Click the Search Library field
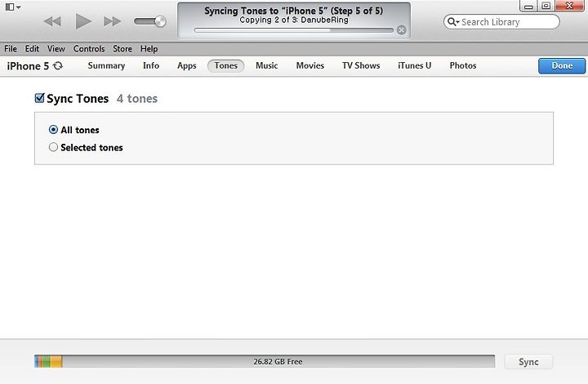 click(x=501, y=22)
